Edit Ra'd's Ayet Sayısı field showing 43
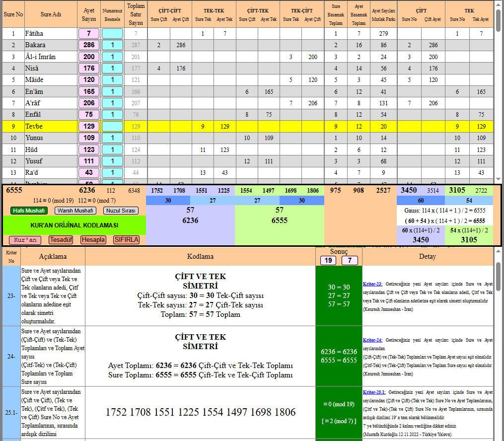Image resolution: width=504 pixels, height=441 pixels. 89,173
